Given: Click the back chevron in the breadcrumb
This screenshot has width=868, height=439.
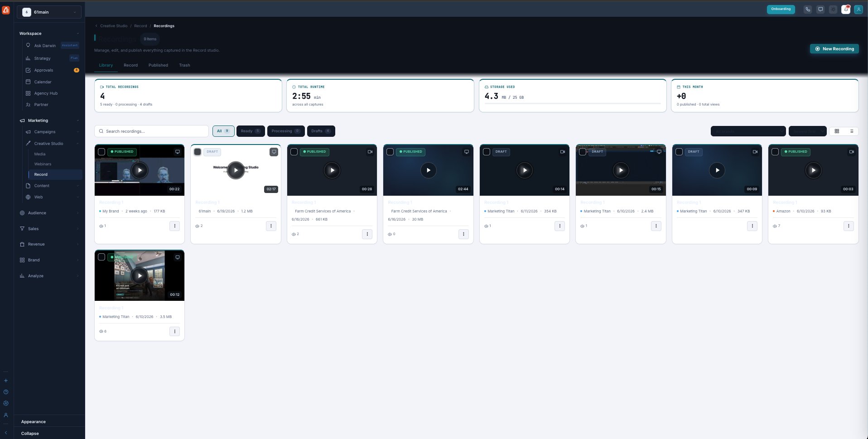Looking at the screenshot, I should pos(96,26).
